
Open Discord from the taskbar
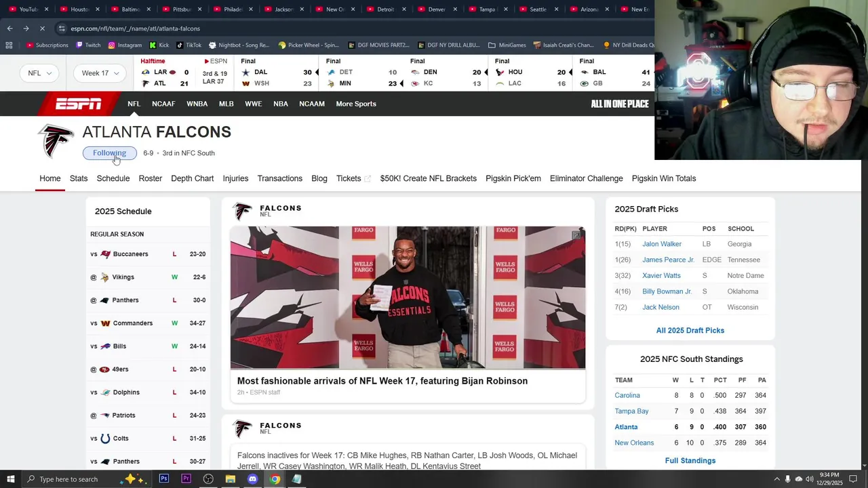(252, 479)
